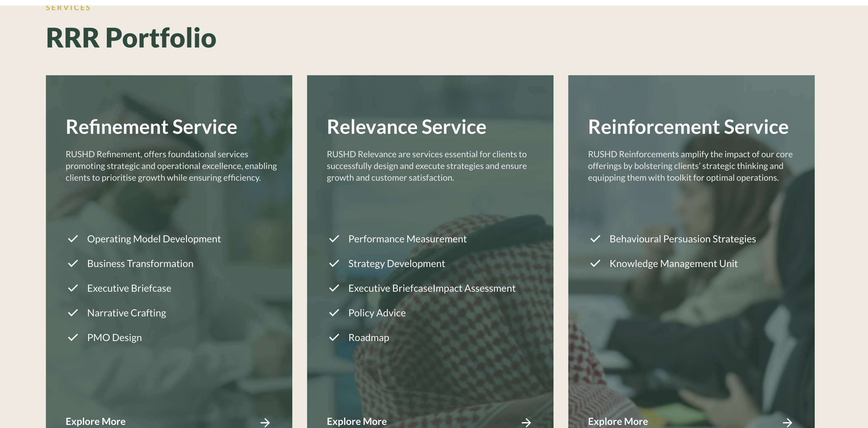Viewport: 868px width, 428px height.
Task: Click the RRR Portfolio title
Action: pos(131,38)
